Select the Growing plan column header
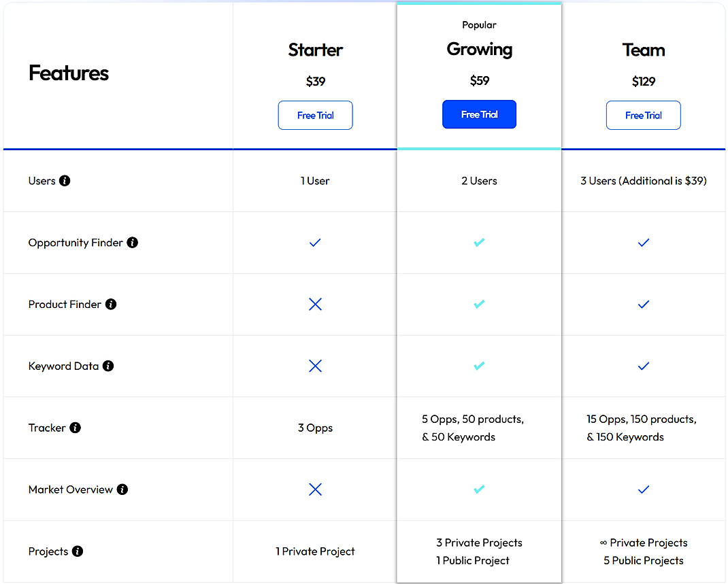The height and width of the screenshot is (584, 728). [479, 49]
